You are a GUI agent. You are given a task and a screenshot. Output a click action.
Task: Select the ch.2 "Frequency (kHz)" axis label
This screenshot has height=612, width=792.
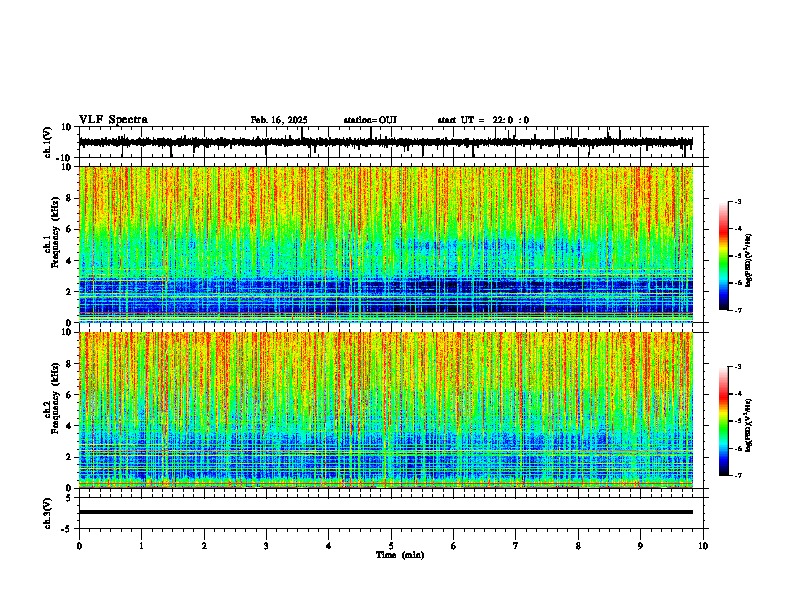55,398
